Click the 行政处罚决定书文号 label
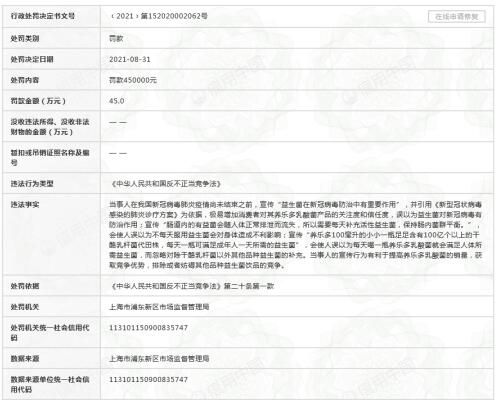498x400 pixels. tap(43, 16)
